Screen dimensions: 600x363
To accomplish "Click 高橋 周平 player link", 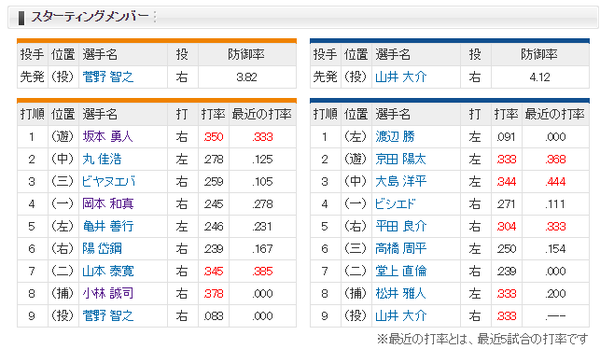I will [x=401, y=249].
